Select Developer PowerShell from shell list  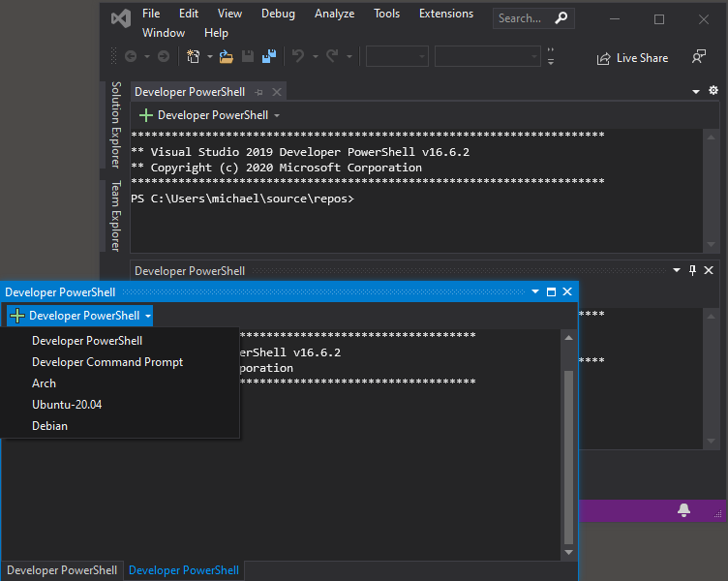point(120,341)
